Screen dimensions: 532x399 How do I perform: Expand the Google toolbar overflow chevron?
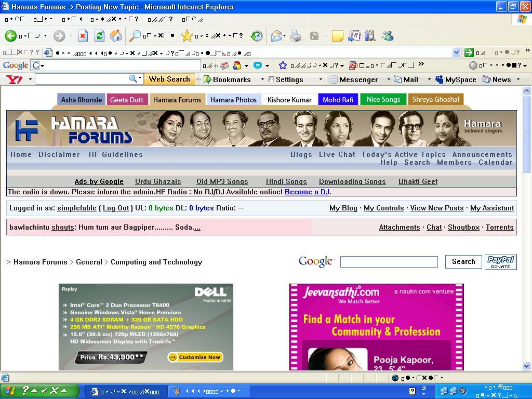click(x=421, y=63)
